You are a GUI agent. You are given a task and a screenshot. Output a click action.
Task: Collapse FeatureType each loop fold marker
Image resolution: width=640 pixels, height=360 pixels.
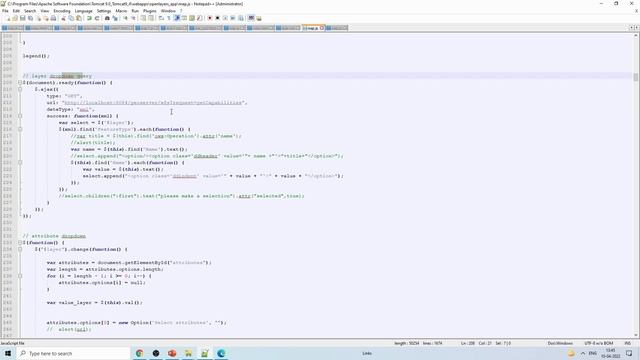click(x=20, y=129)
